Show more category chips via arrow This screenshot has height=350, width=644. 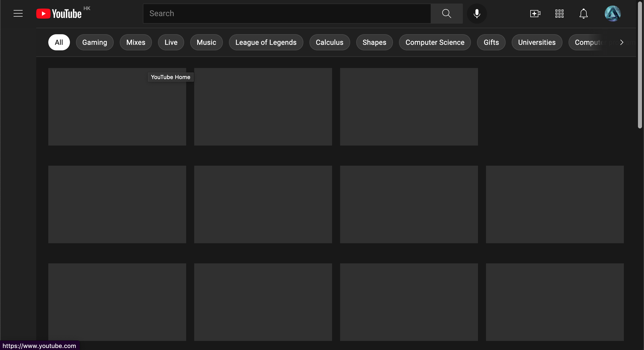point(622,42)
